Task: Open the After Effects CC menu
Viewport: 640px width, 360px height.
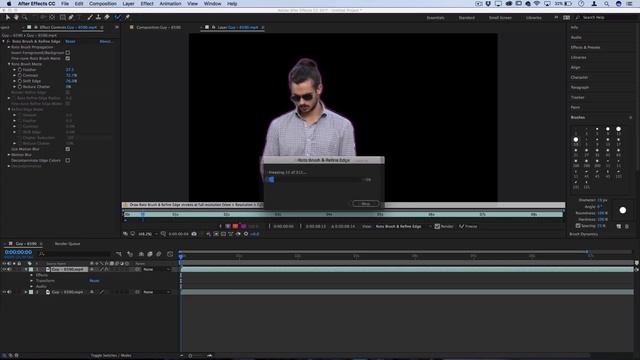Action: click(36, 4)
